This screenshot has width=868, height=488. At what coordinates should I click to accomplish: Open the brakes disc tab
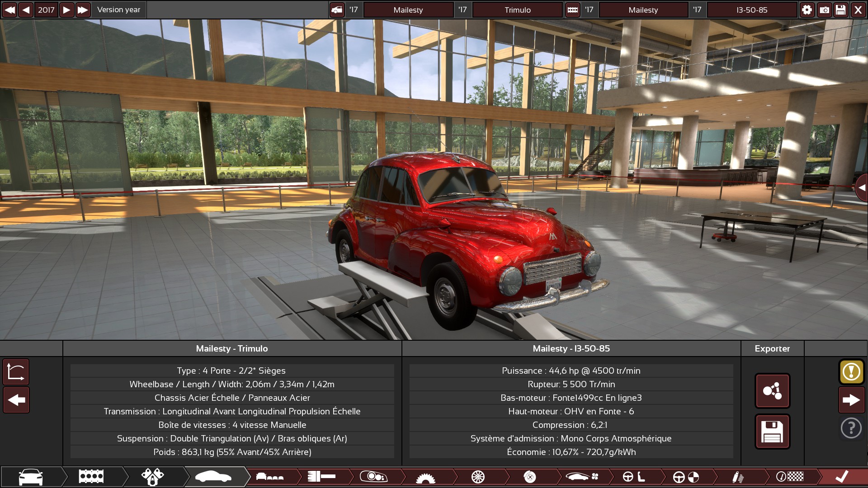530,477
